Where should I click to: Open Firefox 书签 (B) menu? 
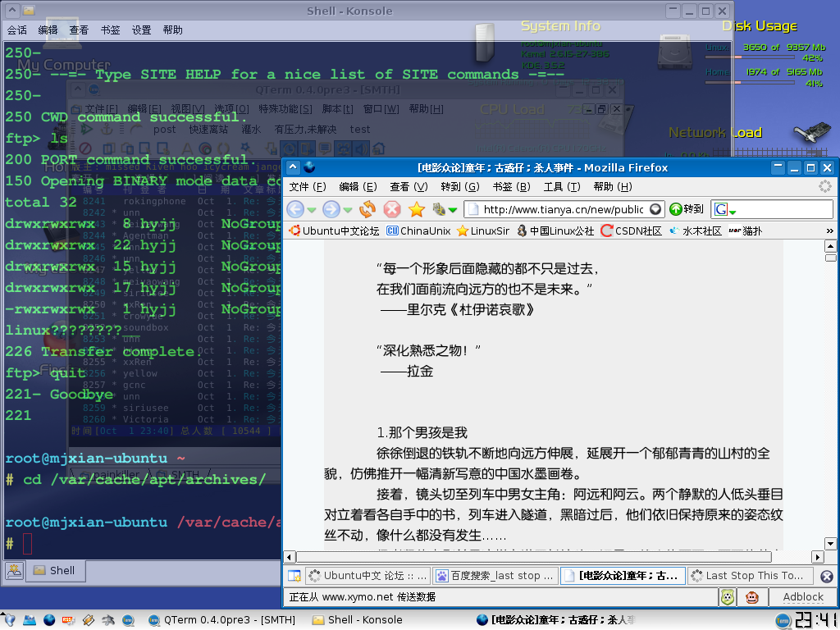(x=511, y=187)
